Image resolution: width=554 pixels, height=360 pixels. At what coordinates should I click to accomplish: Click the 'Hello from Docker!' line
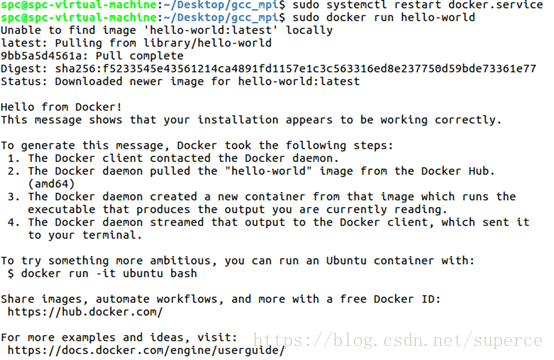61,107
